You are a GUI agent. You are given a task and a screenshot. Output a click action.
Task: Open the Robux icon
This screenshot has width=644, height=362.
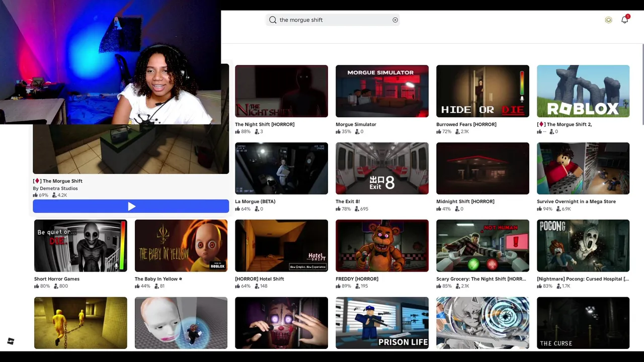[x=608, y=20]
